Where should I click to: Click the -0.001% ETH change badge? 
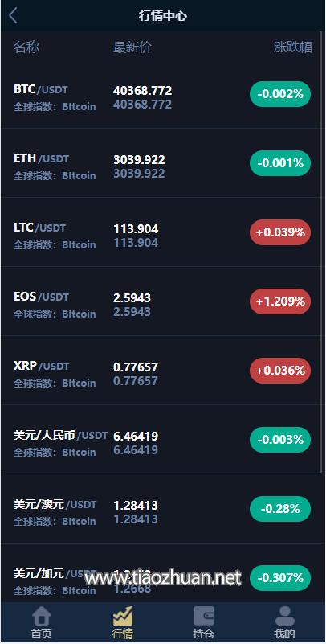[280, 163]
